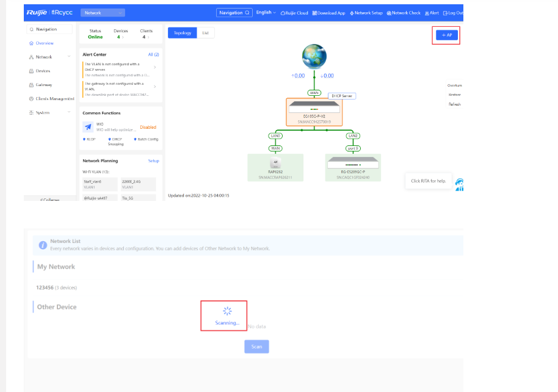558x392 pixels.
Task: Click the port 9 label
Action: (x=353, y=148)
